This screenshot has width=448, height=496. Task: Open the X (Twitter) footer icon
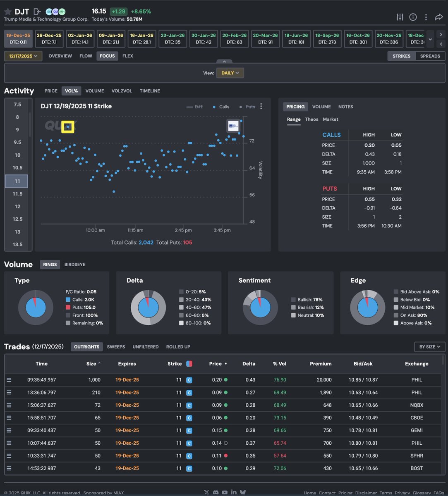click(x=206, y=492)
